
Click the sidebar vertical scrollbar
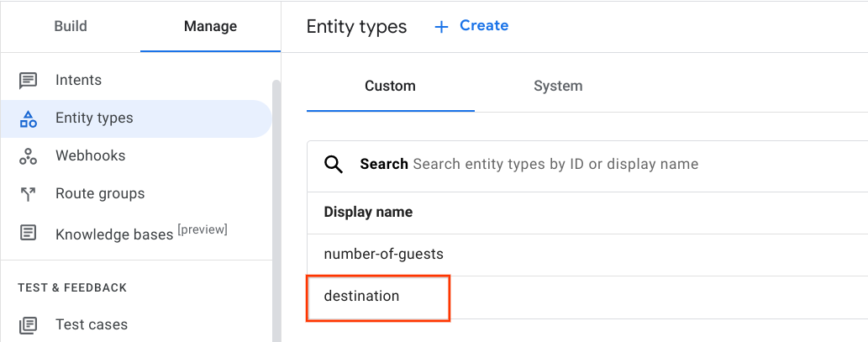pos(276,210)
